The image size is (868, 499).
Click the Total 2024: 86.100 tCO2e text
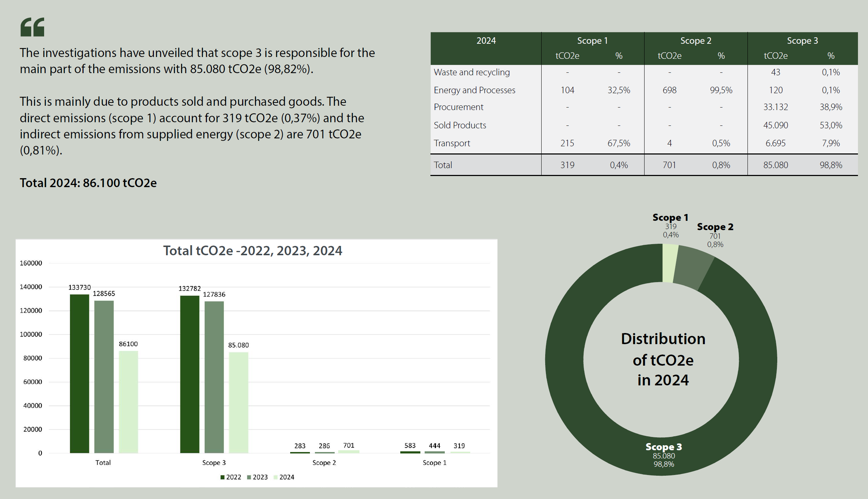pos(88,183)
